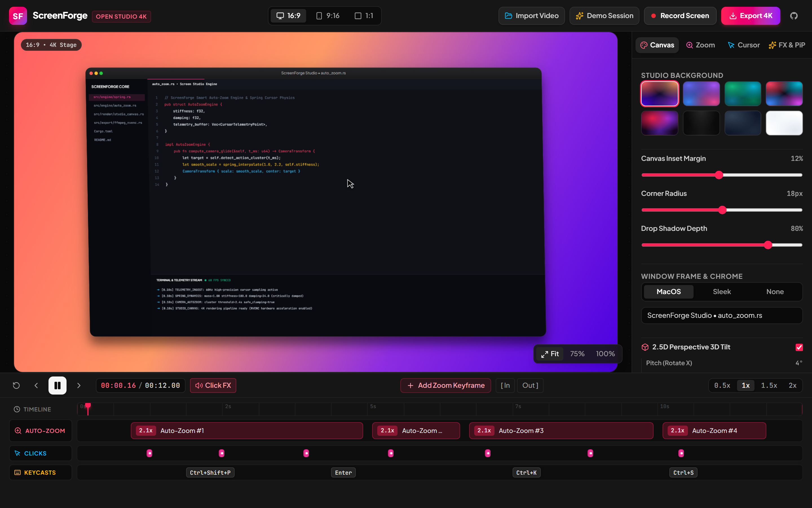The width and height of the screenshot is (812, 508).
Task: Click Record Screen
Action: (x=680, y=16)
